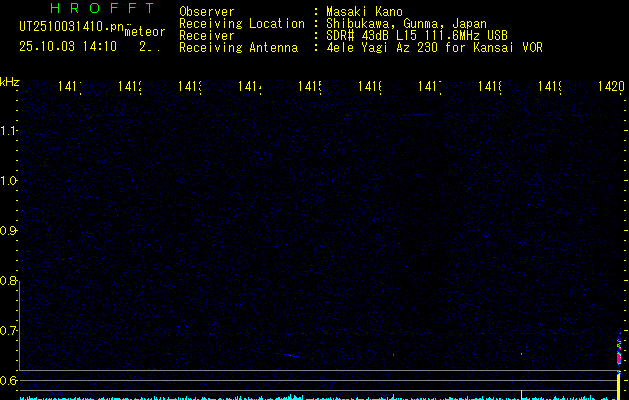Click the 1.0 frequency axis label
Viewport: 629px width, 400px height.
point(8,181)
